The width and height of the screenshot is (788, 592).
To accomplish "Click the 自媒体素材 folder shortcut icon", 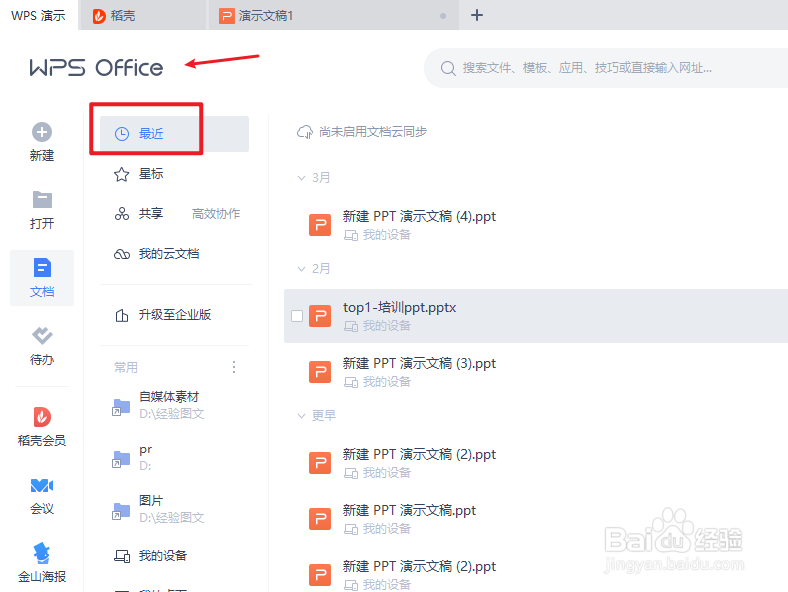I will pyautogui.click(x=121, y=407).
